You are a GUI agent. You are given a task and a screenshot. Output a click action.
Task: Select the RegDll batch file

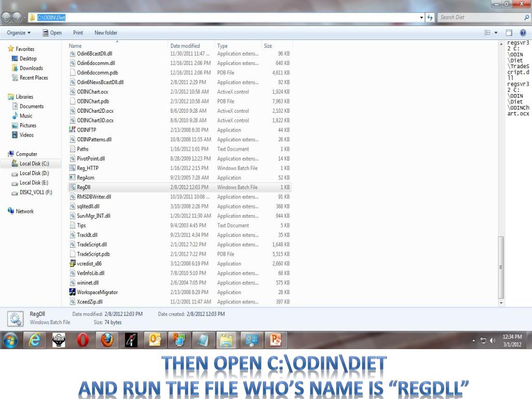click(179, 187)
